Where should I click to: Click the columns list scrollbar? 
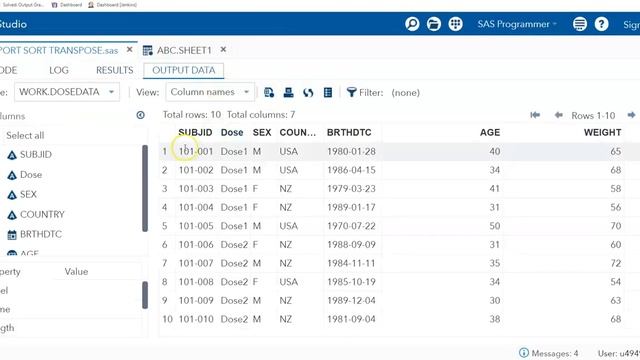[145, 188]
